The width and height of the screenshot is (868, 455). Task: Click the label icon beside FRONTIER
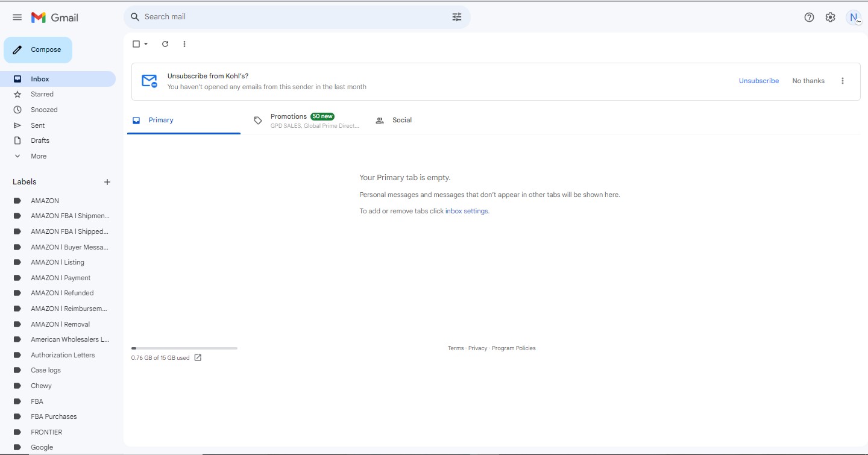[x=17, y=432]
